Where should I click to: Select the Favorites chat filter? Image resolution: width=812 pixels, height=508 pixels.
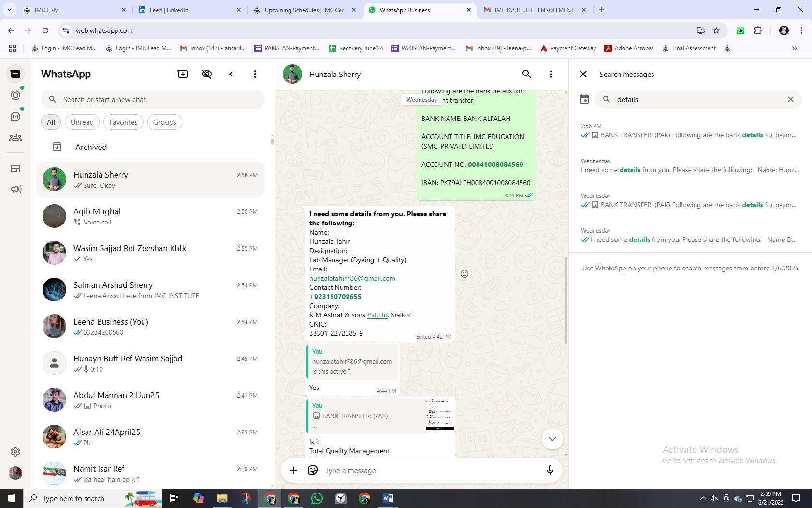tap(123, 122)
